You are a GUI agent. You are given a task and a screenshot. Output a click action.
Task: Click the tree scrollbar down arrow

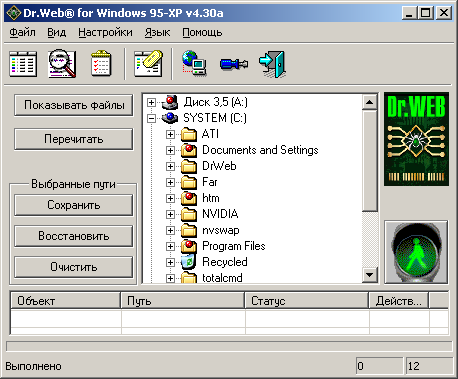[369, 275]
